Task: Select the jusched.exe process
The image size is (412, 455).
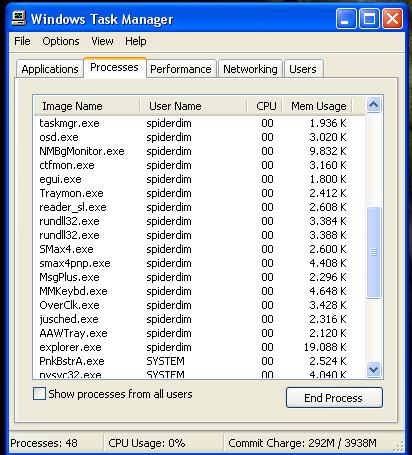Action: click(x=199, y=319)
